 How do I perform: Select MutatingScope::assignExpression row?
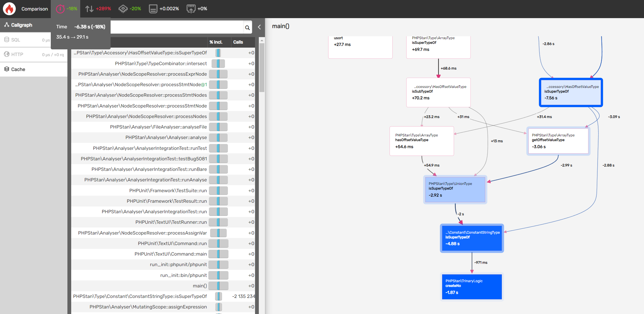tap(163, 307)
